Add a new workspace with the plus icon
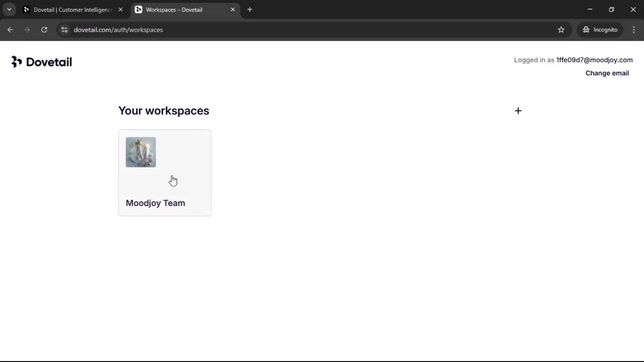644x362 pixels. coord(518,111)
